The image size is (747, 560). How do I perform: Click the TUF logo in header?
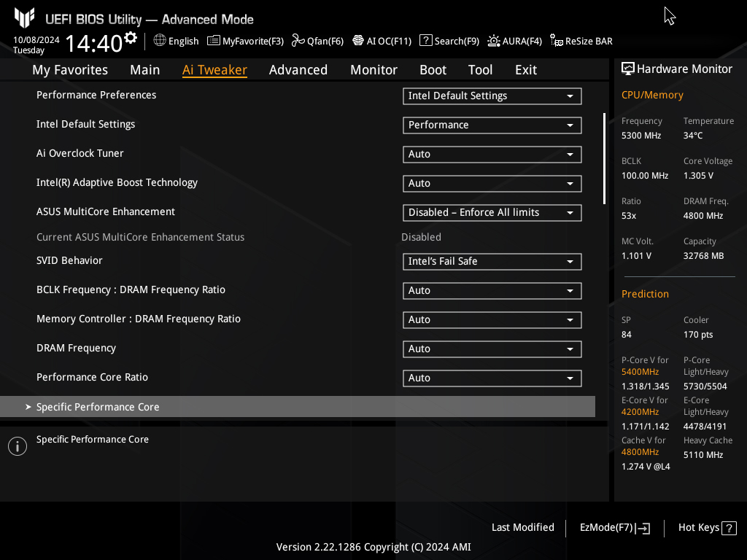point(24,18)
